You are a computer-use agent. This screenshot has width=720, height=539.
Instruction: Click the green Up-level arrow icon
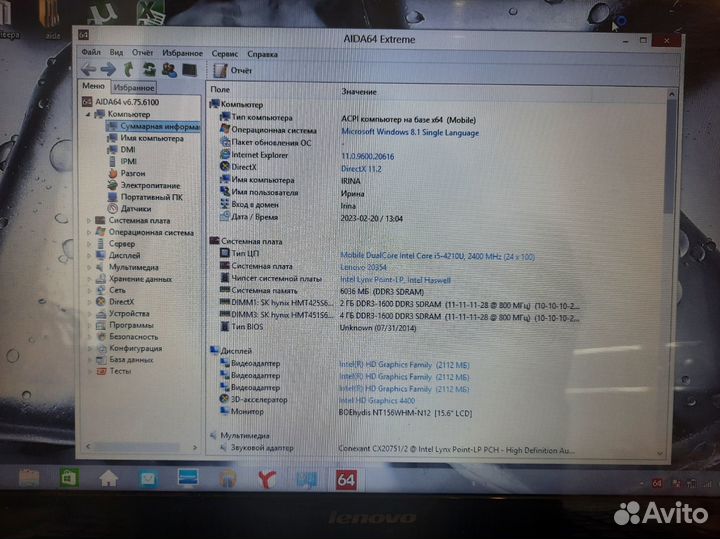pos(128,70)
